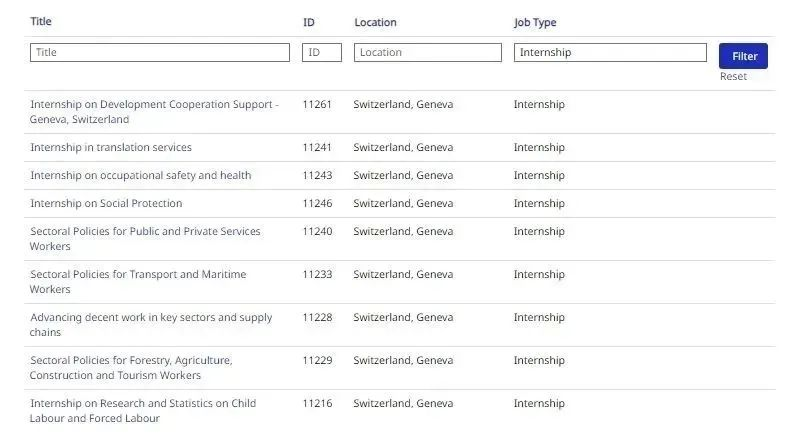Click the blue Filter button

[743, 56]
